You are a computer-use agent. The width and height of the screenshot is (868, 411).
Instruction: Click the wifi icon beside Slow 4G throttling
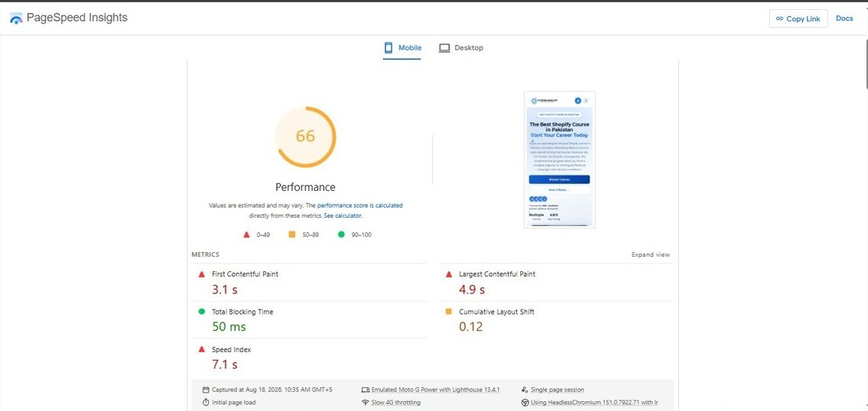(365, 403)
